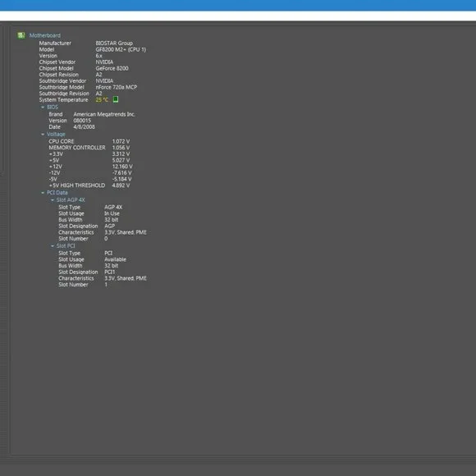Click the Voltage section label
476x476 pixels.
pos(56,134)
